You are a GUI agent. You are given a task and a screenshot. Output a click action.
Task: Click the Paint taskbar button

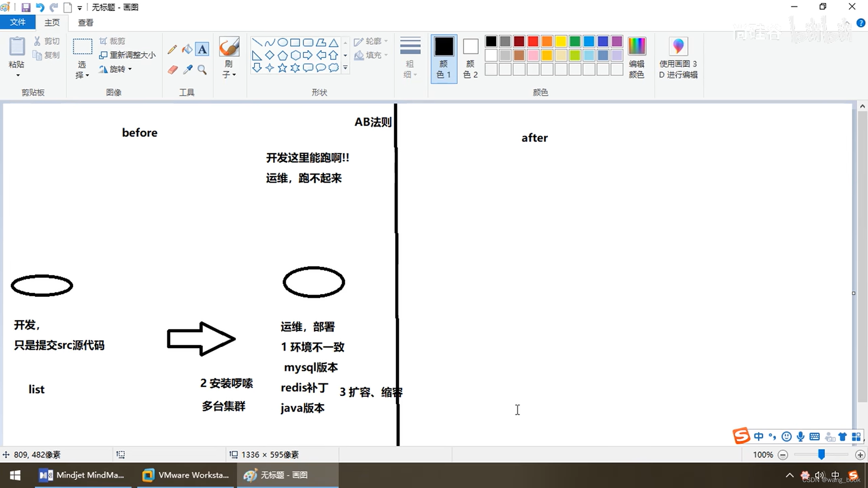click(288, 475)
